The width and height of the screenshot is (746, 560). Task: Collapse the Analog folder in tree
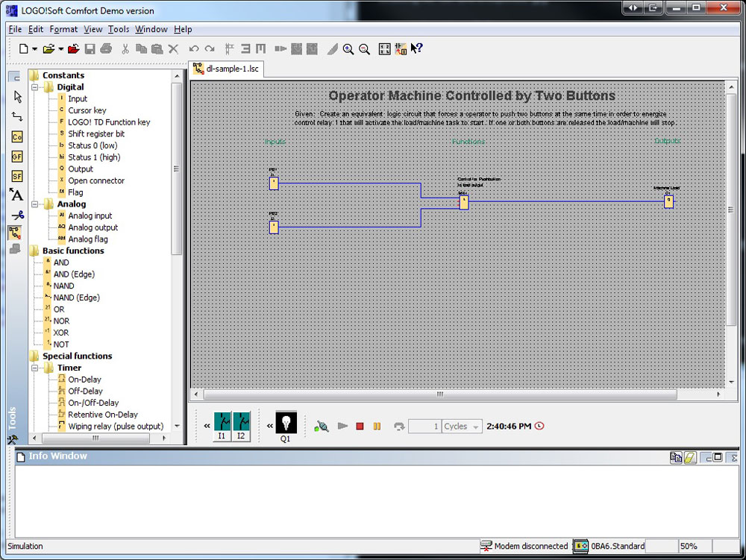(x=35, y=204)
